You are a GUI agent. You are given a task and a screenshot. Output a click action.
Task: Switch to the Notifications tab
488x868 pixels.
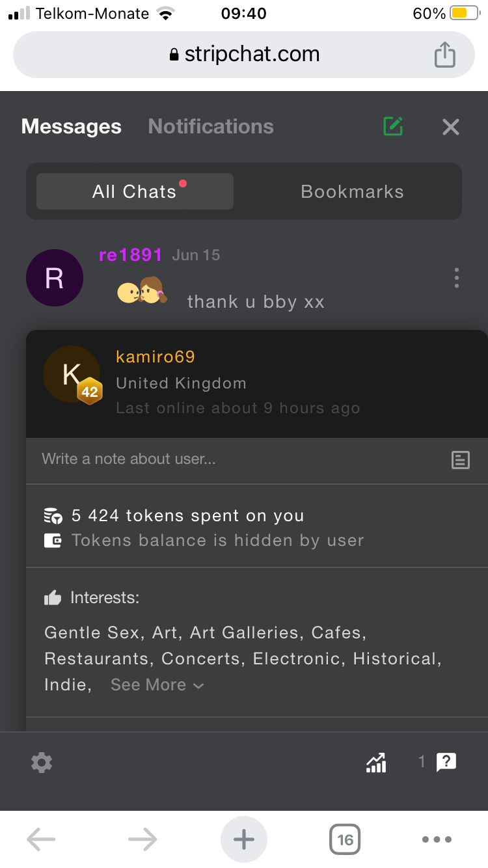pos(211,126)
